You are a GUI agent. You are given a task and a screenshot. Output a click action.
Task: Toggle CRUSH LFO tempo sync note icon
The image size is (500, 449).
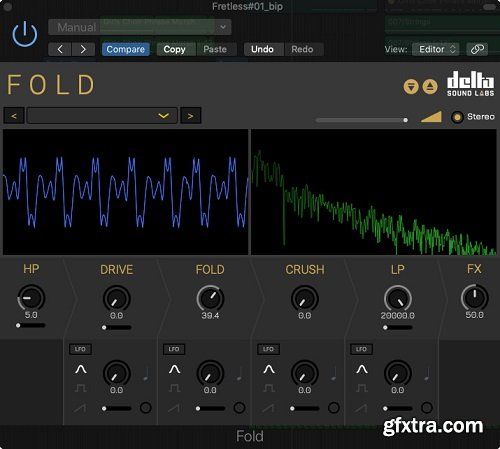click(x=334, y=374)
